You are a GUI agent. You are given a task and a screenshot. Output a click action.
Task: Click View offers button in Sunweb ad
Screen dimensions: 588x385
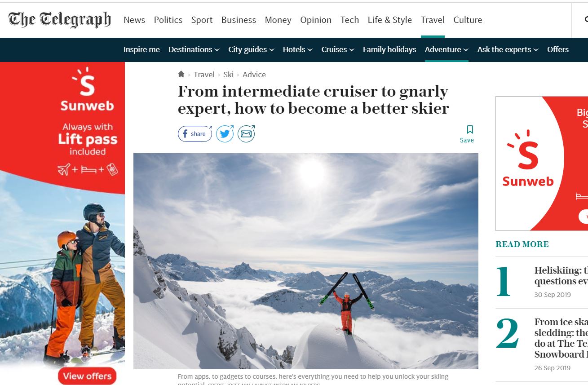tap(87, 376)
